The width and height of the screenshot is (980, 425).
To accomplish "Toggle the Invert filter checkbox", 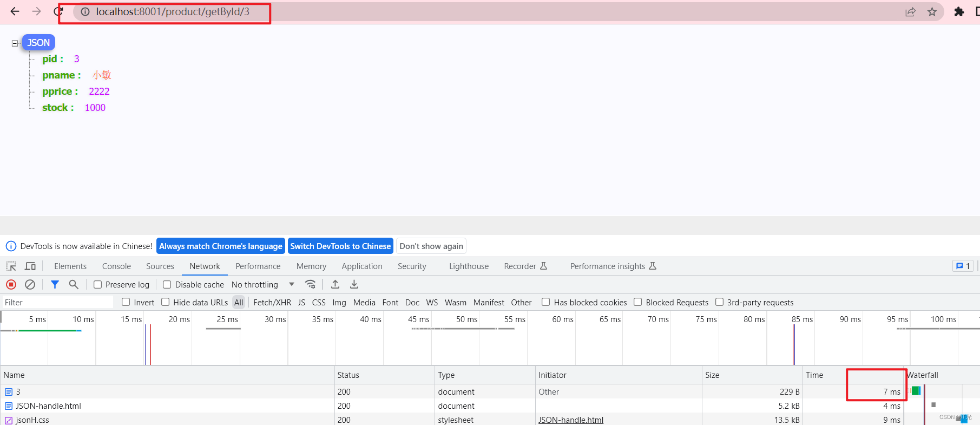I will [x=126, y=302].
